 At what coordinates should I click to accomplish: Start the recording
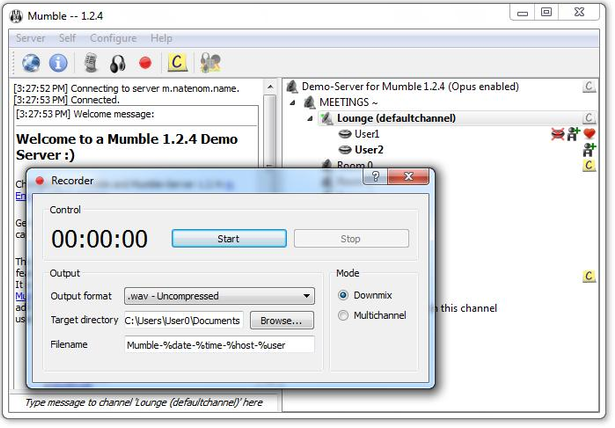click(x=229, y=239)
